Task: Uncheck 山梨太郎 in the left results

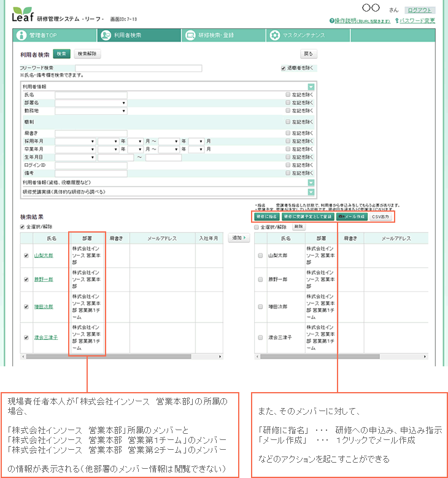Action: pos(26,255)
